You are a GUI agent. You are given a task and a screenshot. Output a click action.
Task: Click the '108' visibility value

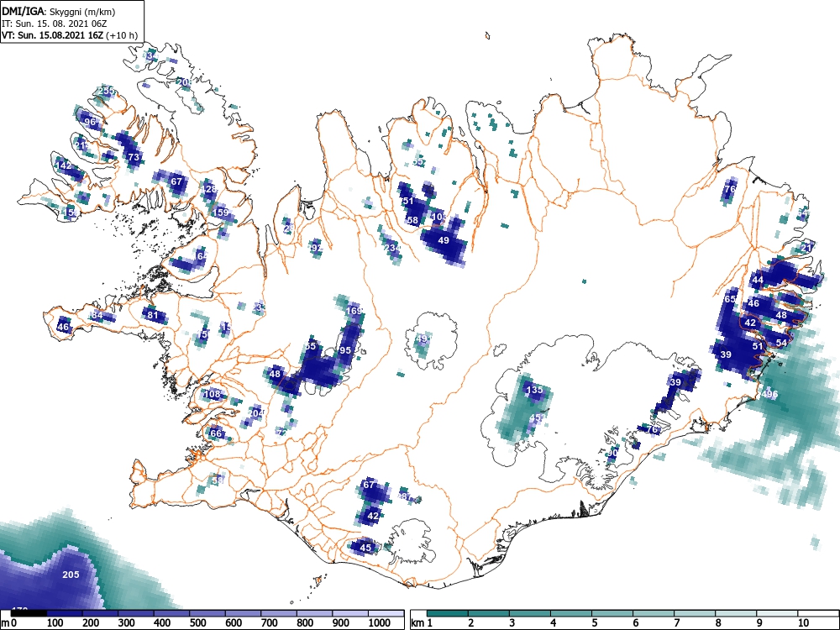tap(213, 395)
